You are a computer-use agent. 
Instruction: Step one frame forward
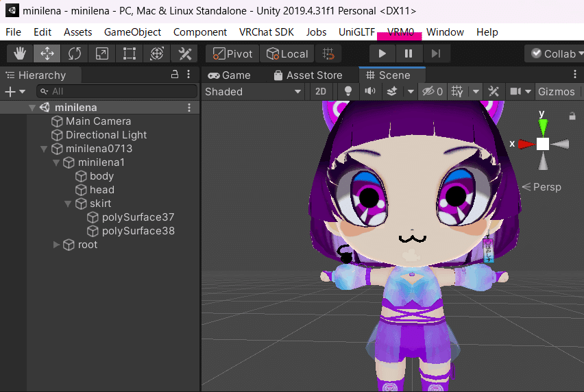click(x=436, y=54)
